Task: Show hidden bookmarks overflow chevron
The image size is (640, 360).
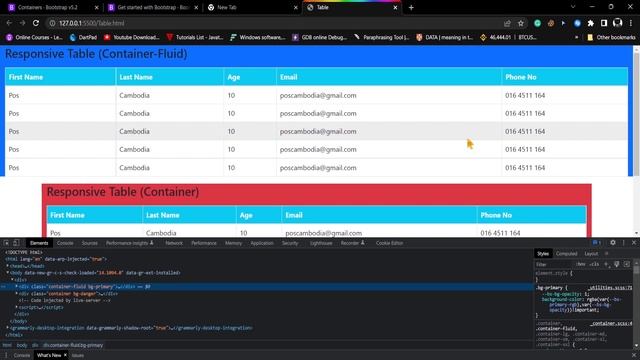Action: point(576,37)
